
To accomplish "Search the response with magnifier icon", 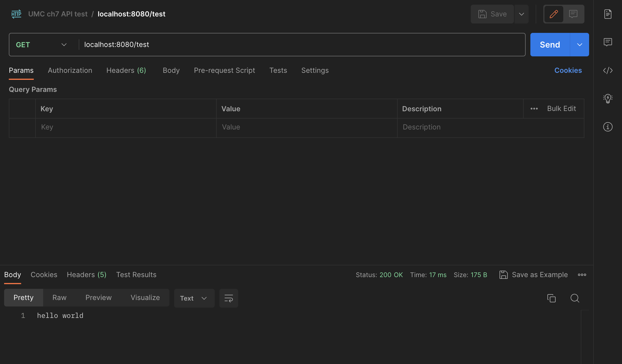I will tap(575, 298).
